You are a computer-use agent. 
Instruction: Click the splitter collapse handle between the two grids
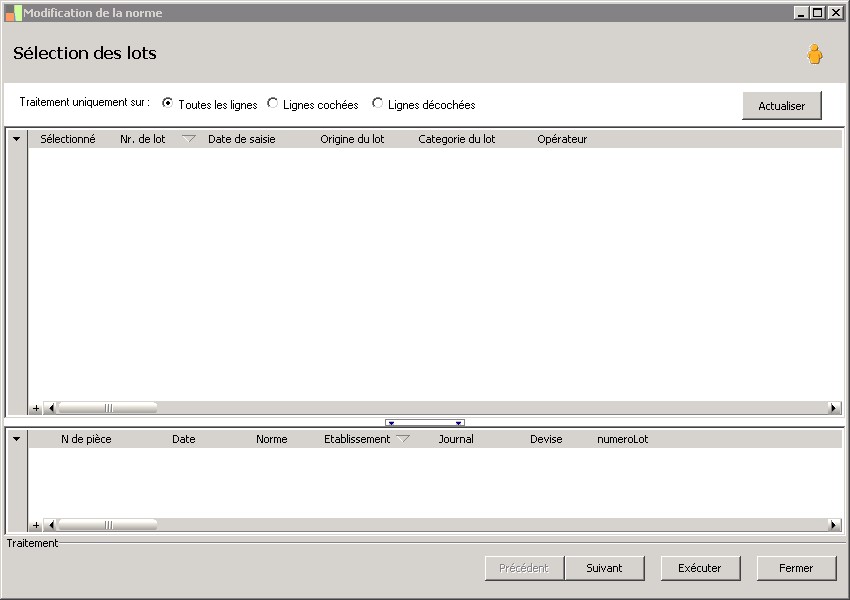[x=425, y=422]
